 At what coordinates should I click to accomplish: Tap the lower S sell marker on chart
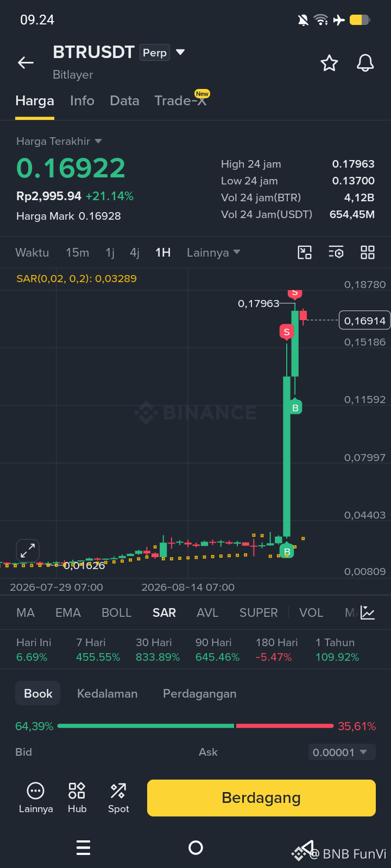tap(287, 332)
